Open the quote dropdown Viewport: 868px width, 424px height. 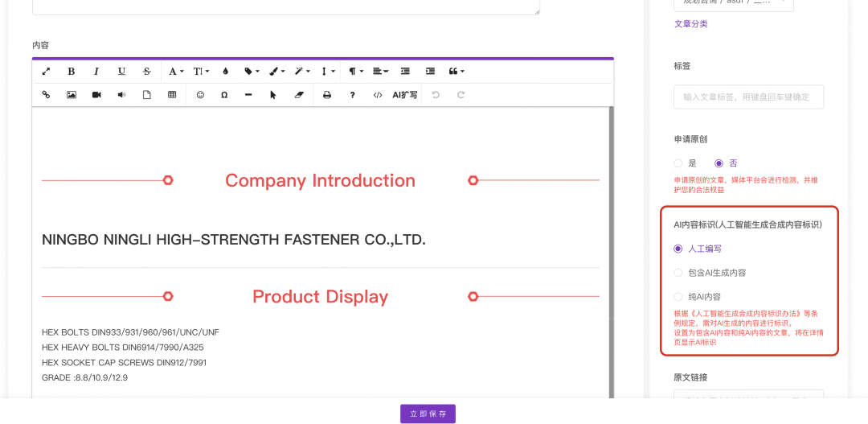pos(457,72)
